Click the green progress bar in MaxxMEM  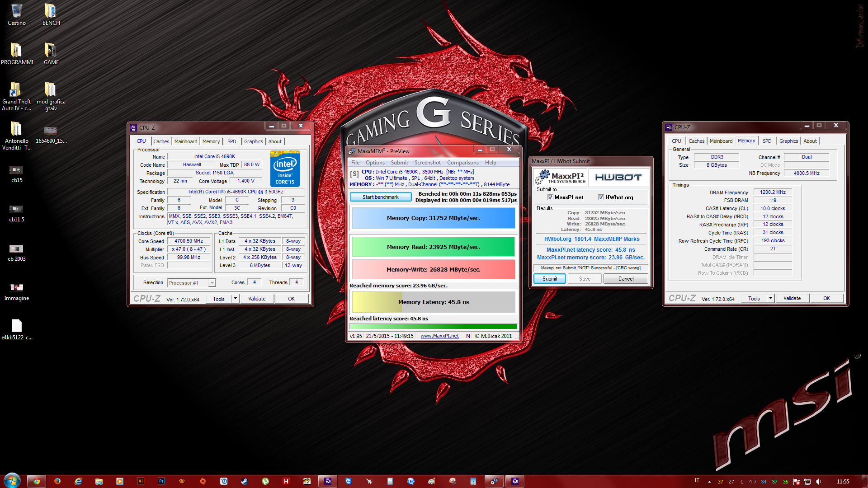(x=433, y=326)
